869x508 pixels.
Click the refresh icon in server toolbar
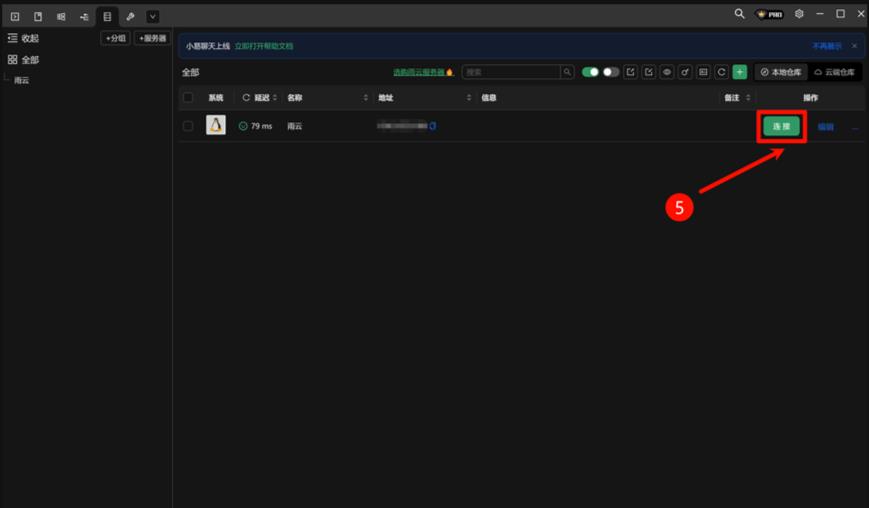721,72
